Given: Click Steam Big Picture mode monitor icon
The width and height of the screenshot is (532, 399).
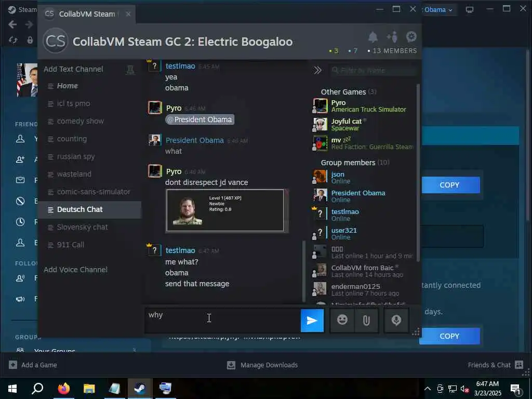Looking at the screenshot, I should pos(470,9).
